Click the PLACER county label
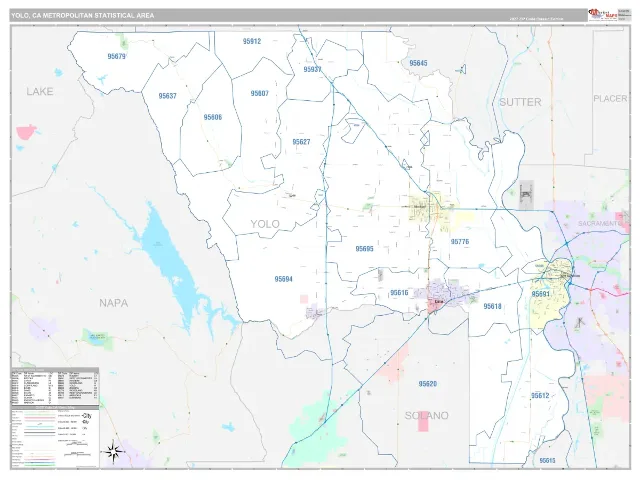The height and width of the screenshot is (480, 640). point(610,98)
